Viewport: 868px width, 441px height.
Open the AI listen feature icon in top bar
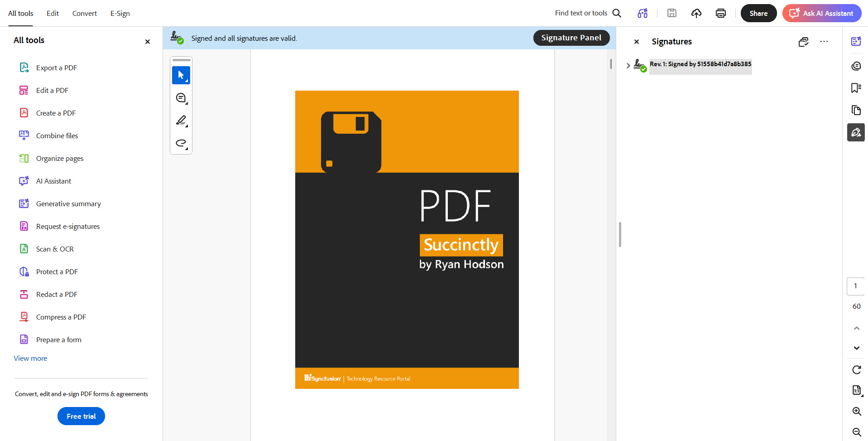[x=643, y=13]
